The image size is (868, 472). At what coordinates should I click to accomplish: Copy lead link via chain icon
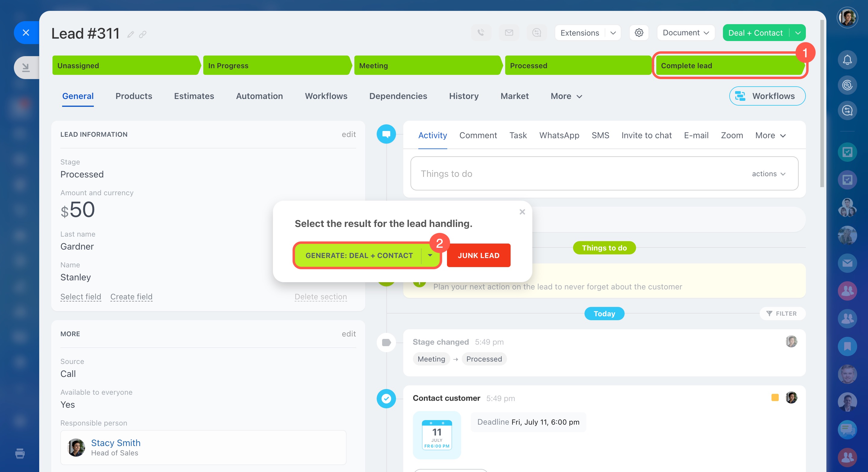click(143, 34)
